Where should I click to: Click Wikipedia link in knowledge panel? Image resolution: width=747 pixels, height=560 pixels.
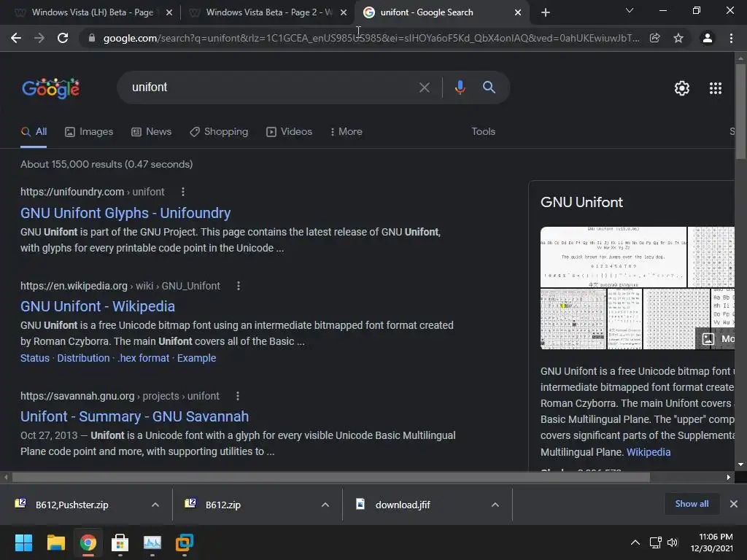(x=649, y=452)
